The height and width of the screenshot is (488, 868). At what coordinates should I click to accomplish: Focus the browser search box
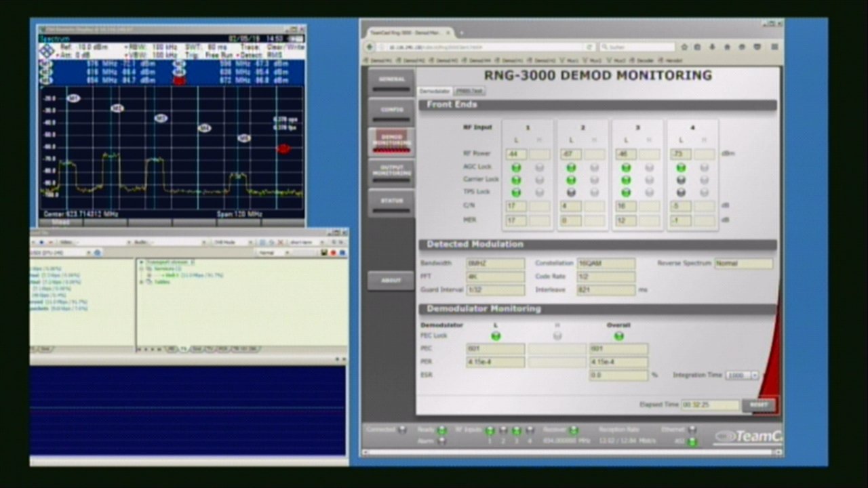[636, 47]
